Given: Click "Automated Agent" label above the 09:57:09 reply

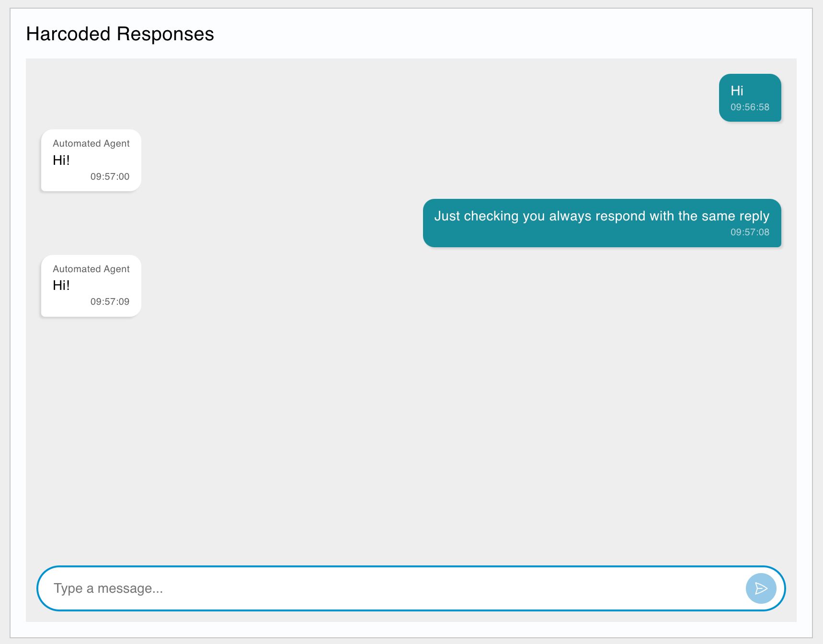Looking at the screenshot, I should pyautogui.click(x=91, y=269).
